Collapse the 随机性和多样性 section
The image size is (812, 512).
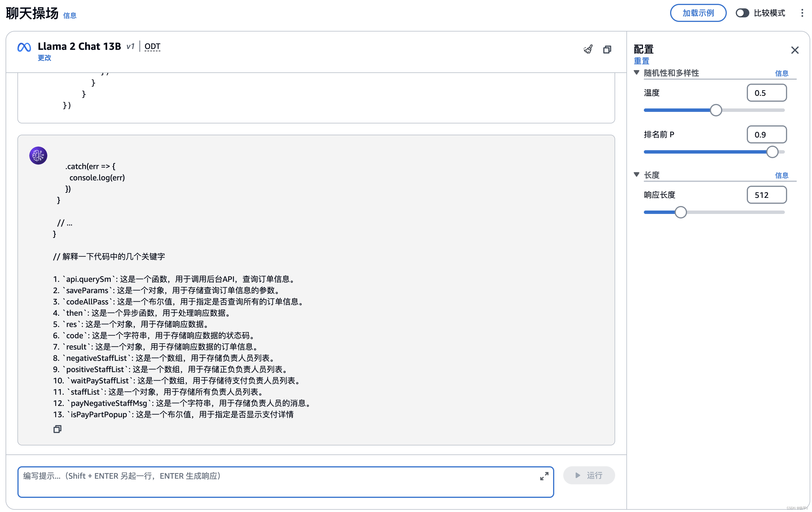[636, 73]
